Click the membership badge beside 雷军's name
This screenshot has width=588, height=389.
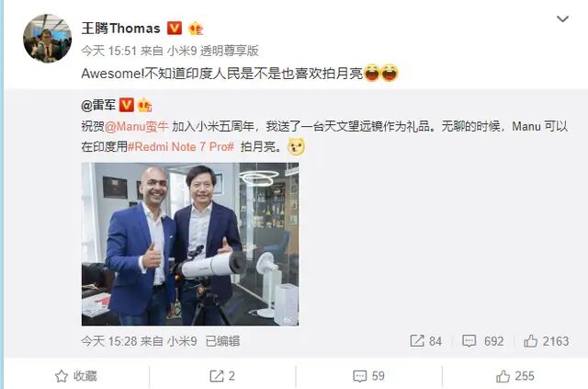(145, 105)
